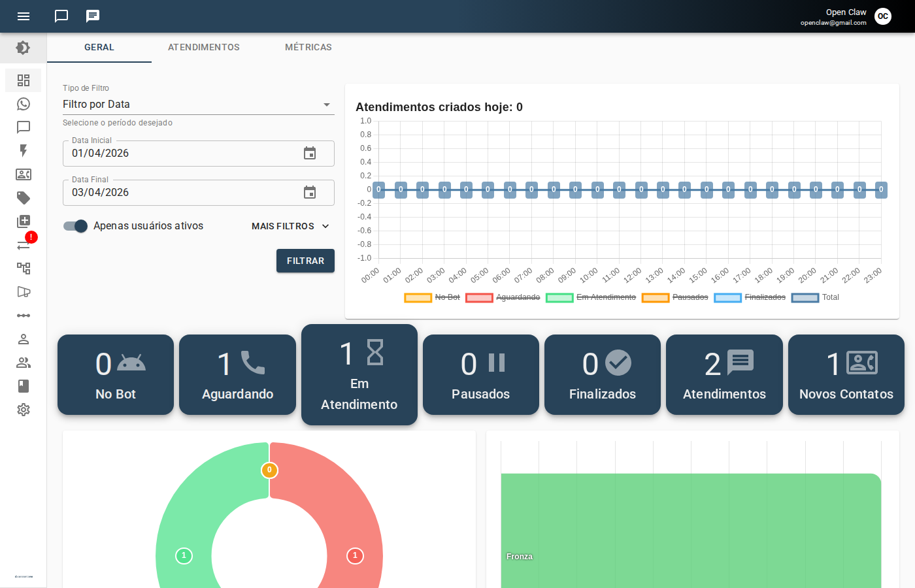Open the contacts card icon in sidebar
Image resolution: width=915 pixels, height=588 pixels.
pos(24,174)
